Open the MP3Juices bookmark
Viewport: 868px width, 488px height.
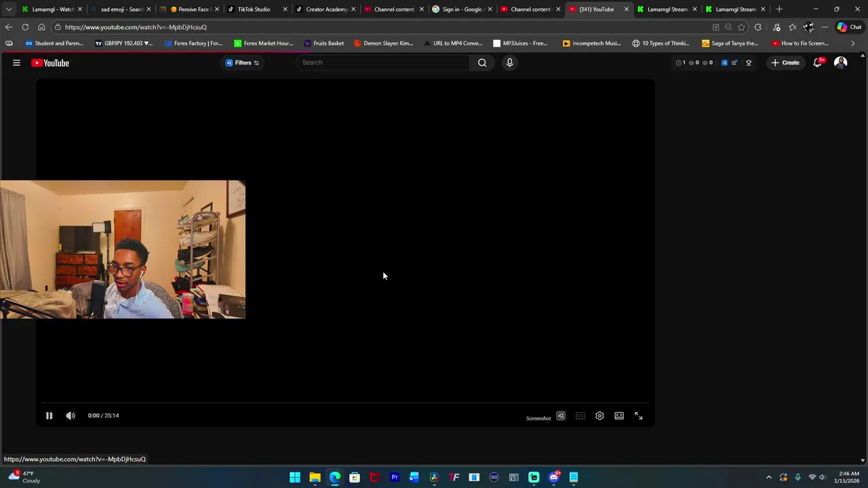(520, 43)
